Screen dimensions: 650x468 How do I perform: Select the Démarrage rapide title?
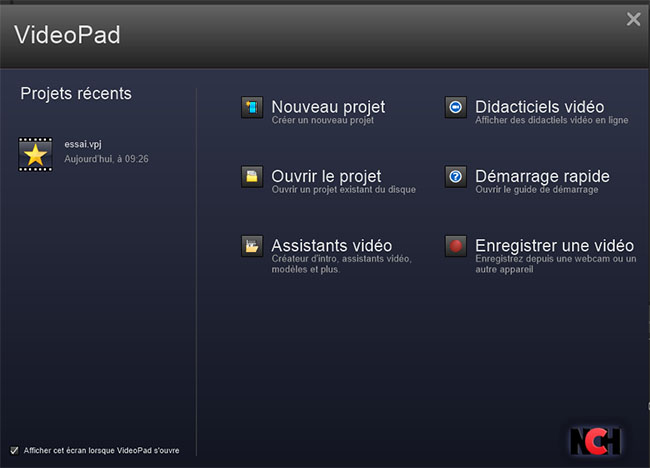pyautogui.click(x=542, y=177)
